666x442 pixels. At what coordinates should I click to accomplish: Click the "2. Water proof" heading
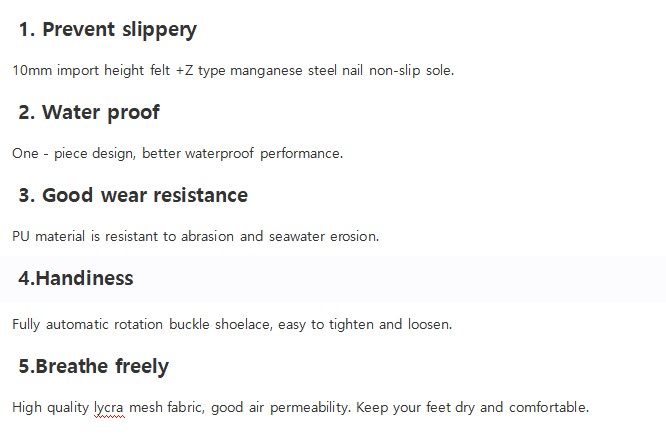tap(88, 112)
